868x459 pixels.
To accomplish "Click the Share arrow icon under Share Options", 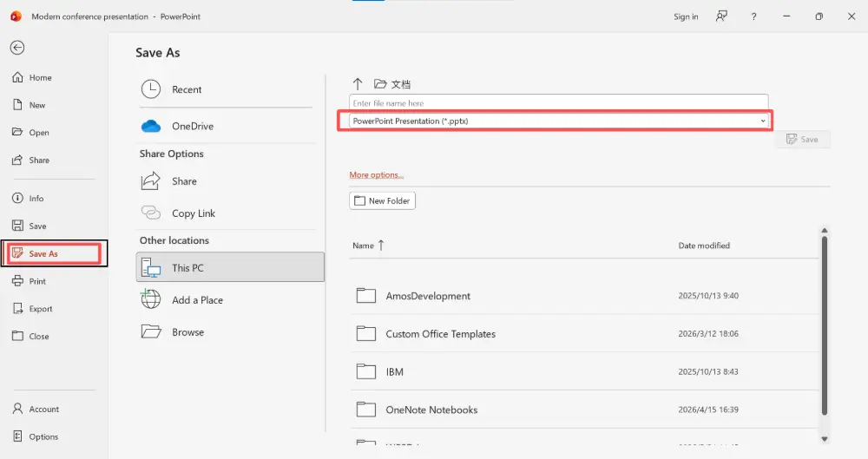I will pyautogui.click(x=150, y=181).
